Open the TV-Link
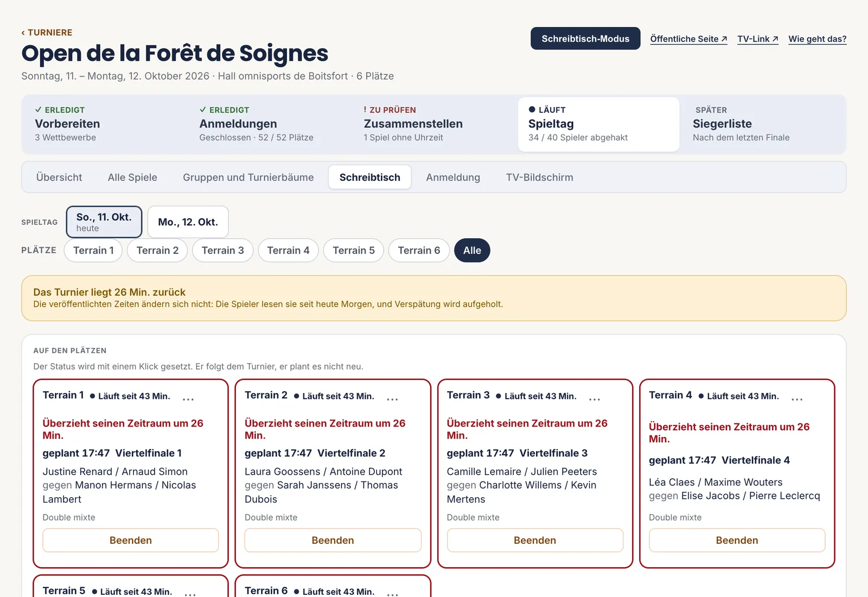This screenshot has width=868, height=597. coord(757,39)
